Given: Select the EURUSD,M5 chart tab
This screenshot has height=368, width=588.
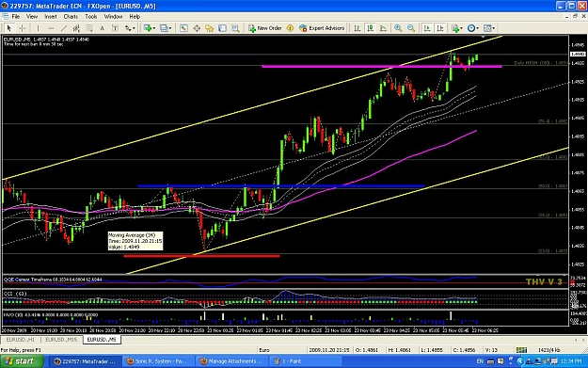Looking at the screenshot, I should (102, 340).
